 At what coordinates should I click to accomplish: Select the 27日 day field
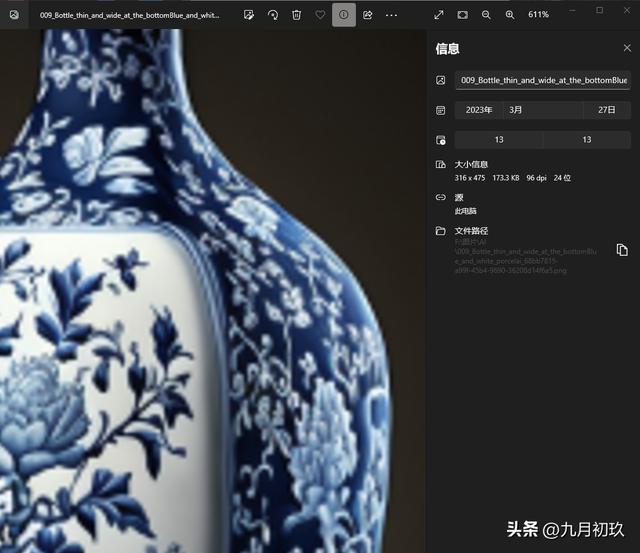[x=606, y=110]
